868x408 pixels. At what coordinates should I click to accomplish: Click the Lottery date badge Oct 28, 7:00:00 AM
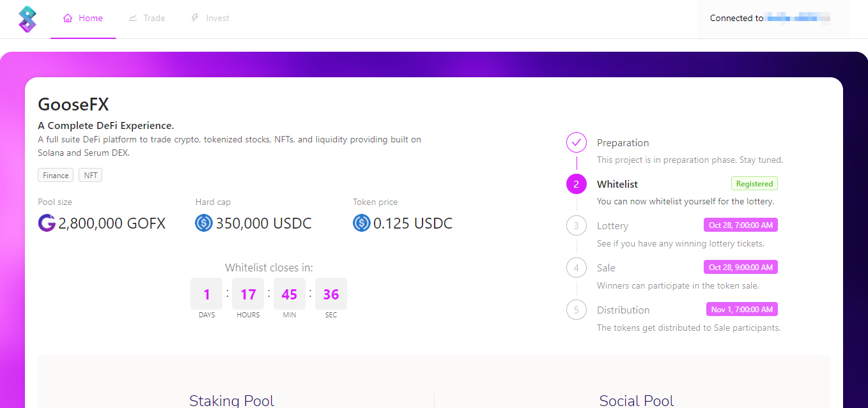pos(741,225)
